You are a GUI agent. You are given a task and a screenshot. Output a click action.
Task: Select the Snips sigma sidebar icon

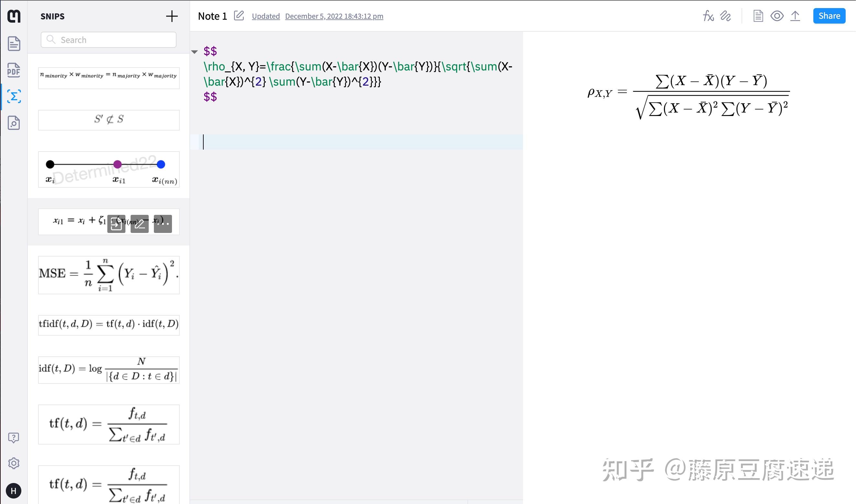[14, 97]
